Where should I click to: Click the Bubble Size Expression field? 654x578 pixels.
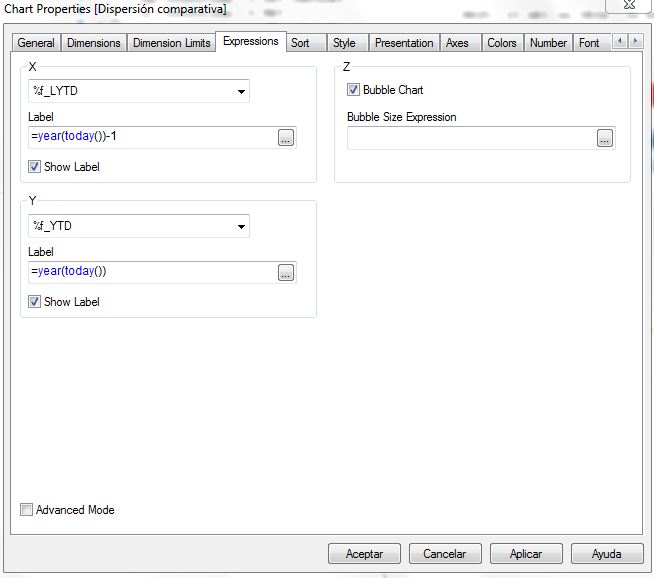470,139
